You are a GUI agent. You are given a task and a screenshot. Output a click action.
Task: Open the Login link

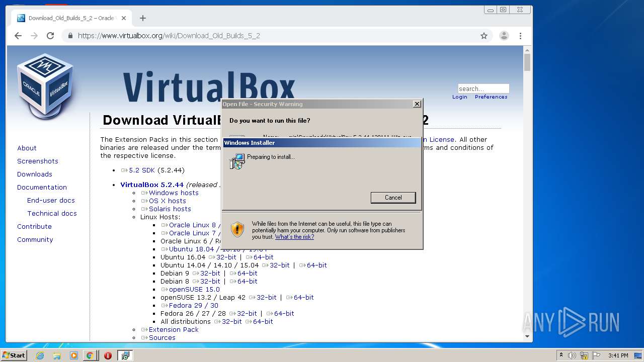click(x=459, y=97)
